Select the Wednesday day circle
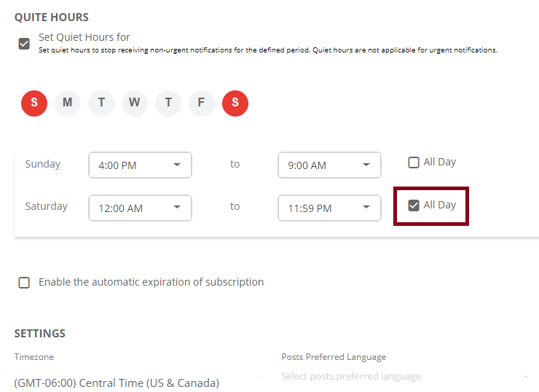Image resolution: width=539 pixels, height=392 pixels. click(x=135, y=103)
